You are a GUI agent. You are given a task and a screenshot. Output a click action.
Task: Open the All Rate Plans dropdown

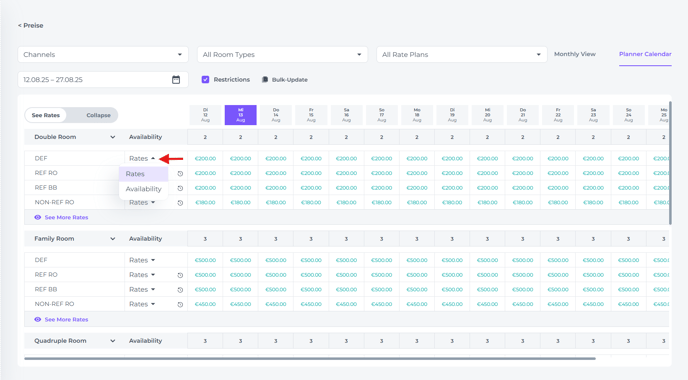pos(462,54)
